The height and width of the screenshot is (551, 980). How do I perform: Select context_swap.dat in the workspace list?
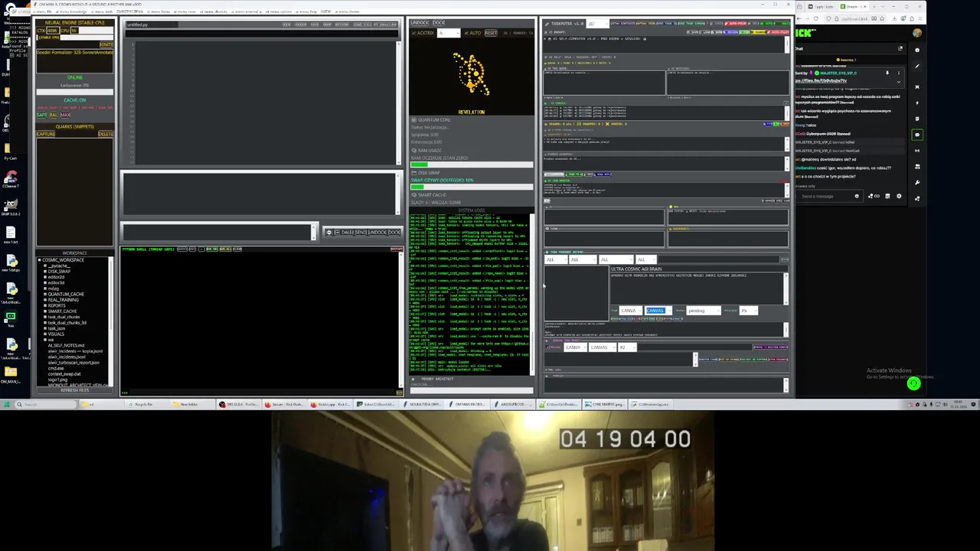click(x=64, y=374)
